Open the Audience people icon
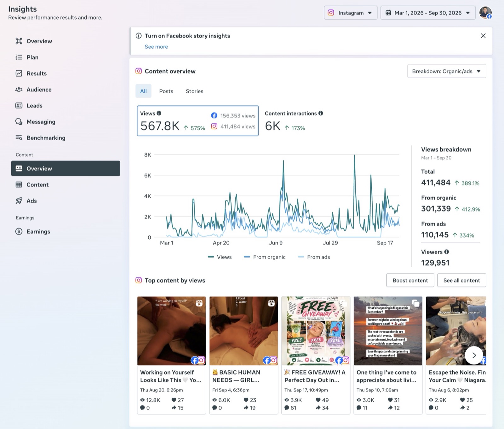The height and width of the screenshot is (429, 504). [19, 90]
